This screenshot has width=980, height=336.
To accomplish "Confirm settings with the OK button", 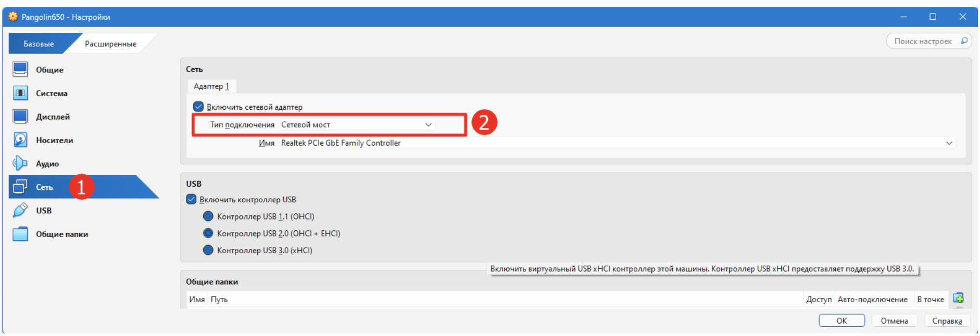I will (841, 320).
